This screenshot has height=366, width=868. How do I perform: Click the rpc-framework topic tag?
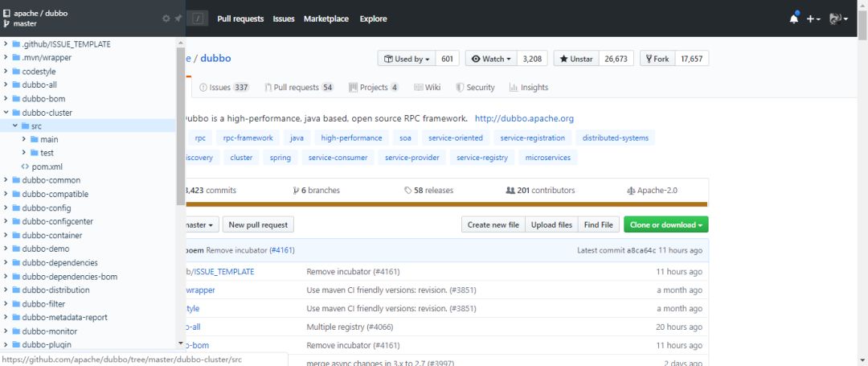[x=248, y=138]
